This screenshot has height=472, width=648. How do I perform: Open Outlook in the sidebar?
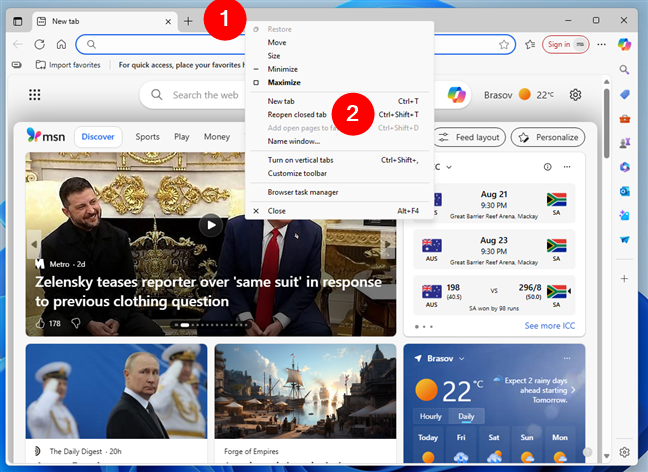coord(624,191)
